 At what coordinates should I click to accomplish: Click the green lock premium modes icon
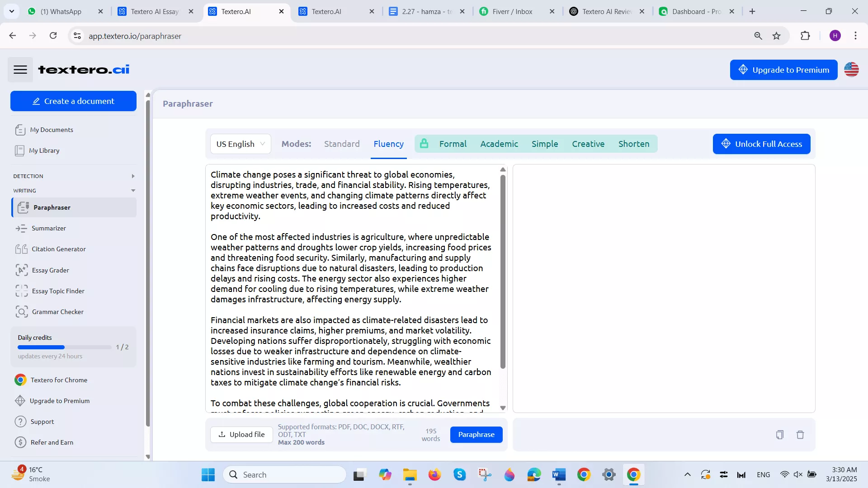pos(424,144)
